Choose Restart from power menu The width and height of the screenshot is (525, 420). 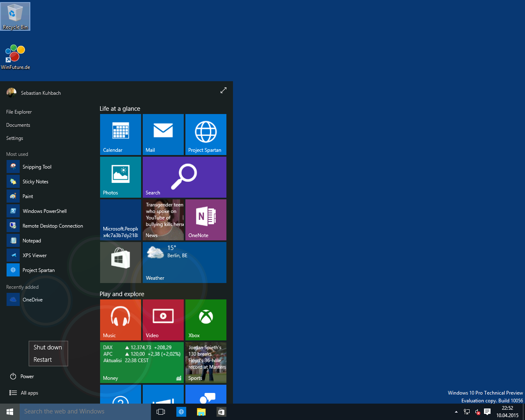point(48,360)
